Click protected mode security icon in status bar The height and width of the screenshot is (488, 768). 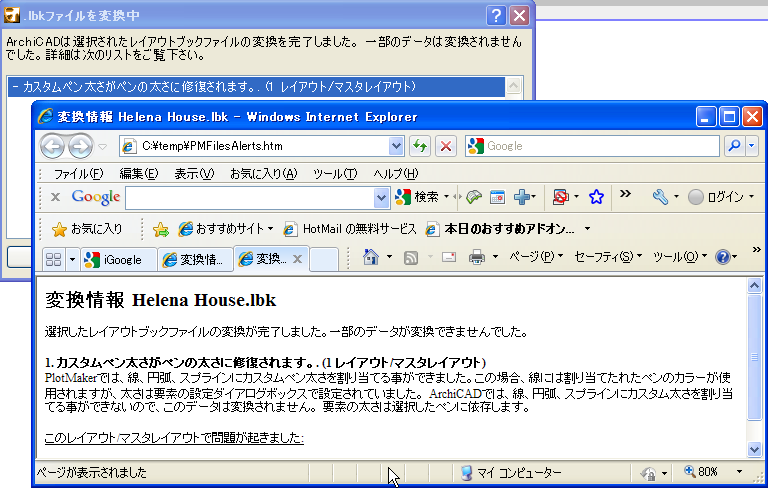point(648,473)
